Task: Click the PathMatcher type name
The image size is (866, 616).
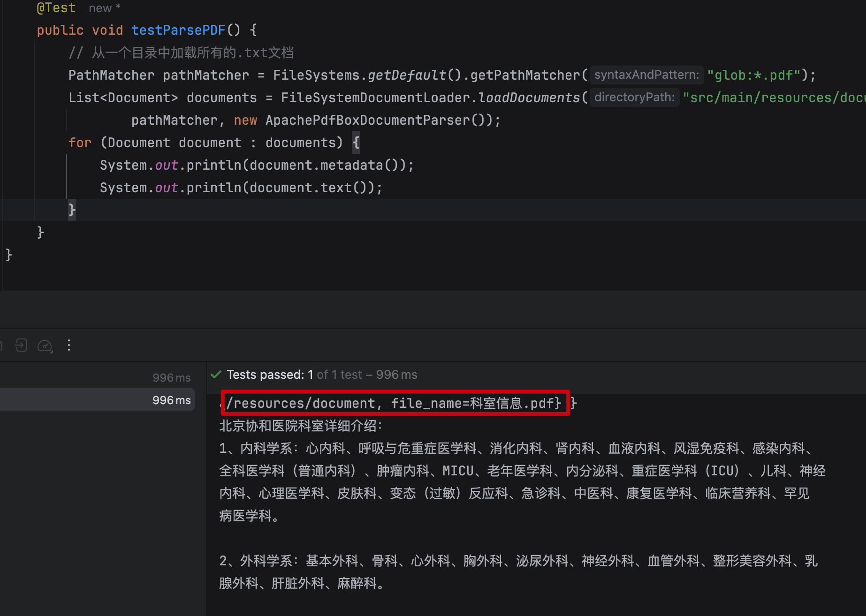Action: coord(112,75)
